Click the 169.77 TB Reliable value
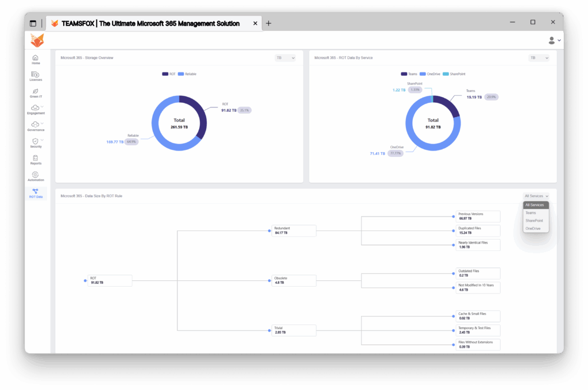The image size is (588, 390). click(x=115, y=142)
